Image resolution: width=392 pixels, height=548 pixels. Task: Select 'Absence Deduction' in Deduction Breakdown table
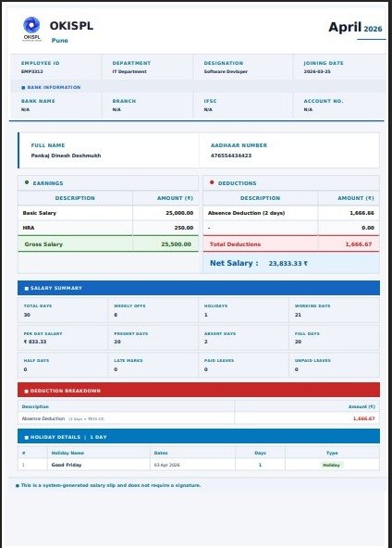pyautogui.click(x=43, y=418)
